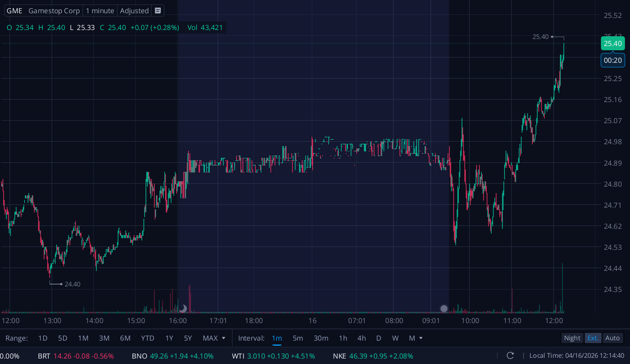Click the Local Time display
630x364 pixels.
(577, 356)
